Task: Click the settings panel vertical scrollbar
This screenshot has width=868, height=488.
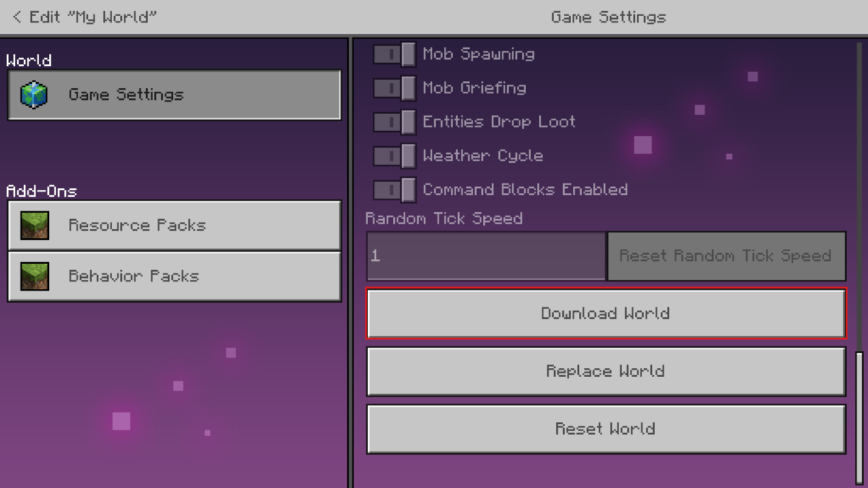Action: (x=859, y=418)
